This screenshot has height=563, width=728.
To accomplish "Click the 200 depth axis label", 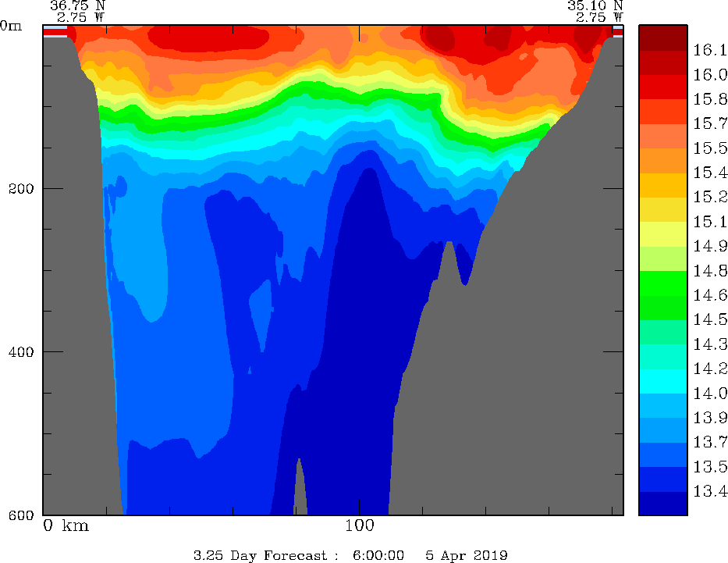I will [x=21, y=189].
